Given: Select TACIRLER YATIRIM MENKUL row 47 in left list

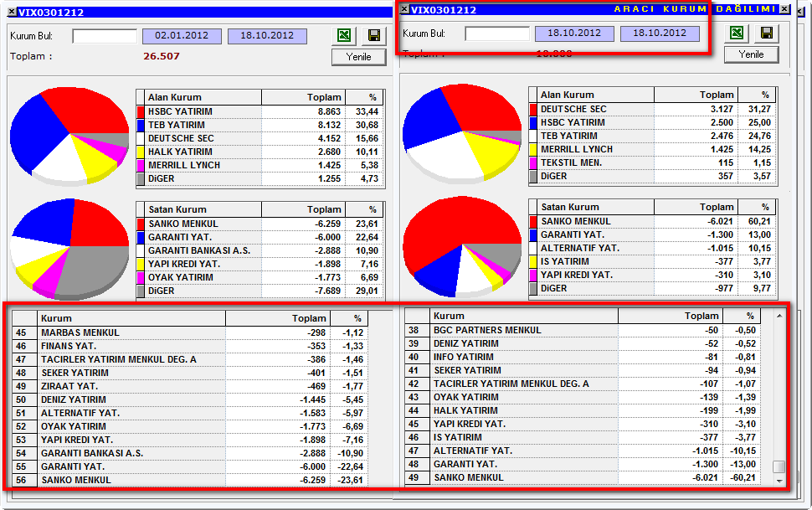Looking at the screenshot, I should pyautogui.click(x=190, y=360).
